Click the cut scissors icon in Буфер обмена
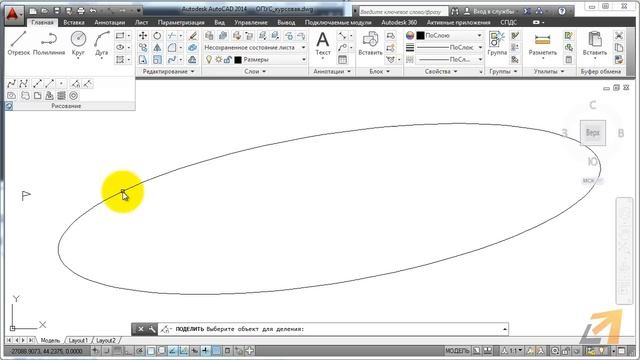Viewport: 640px width, 360px height. [619, 36]
